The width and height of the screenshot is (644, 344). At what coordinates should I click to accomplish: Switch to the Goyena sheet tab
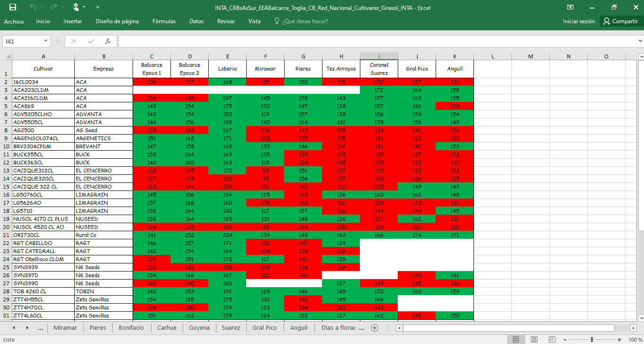(199, 328)
